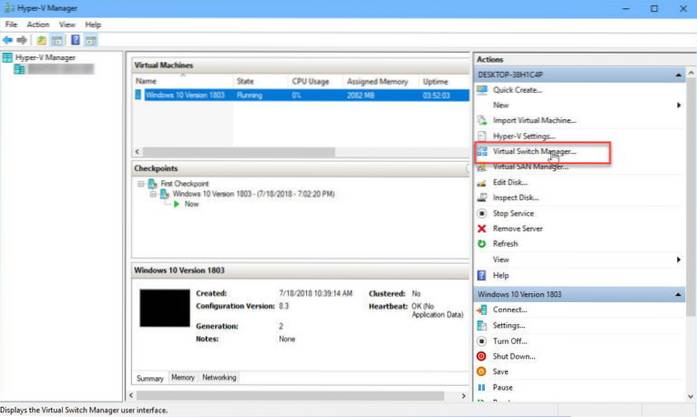Click the Turn Off icon
Screen dimensions: 697x417
(x=482, y=340)
